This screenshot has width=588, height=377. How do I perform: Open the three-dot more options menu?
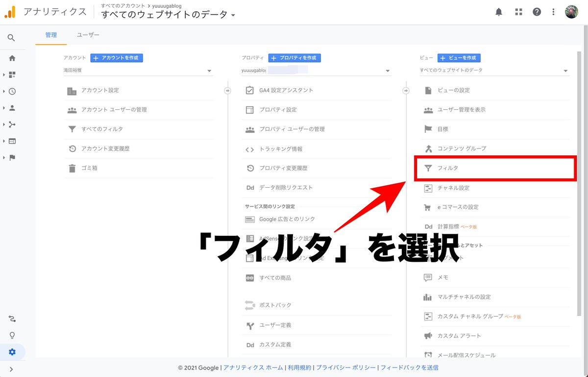click(554, 12)
